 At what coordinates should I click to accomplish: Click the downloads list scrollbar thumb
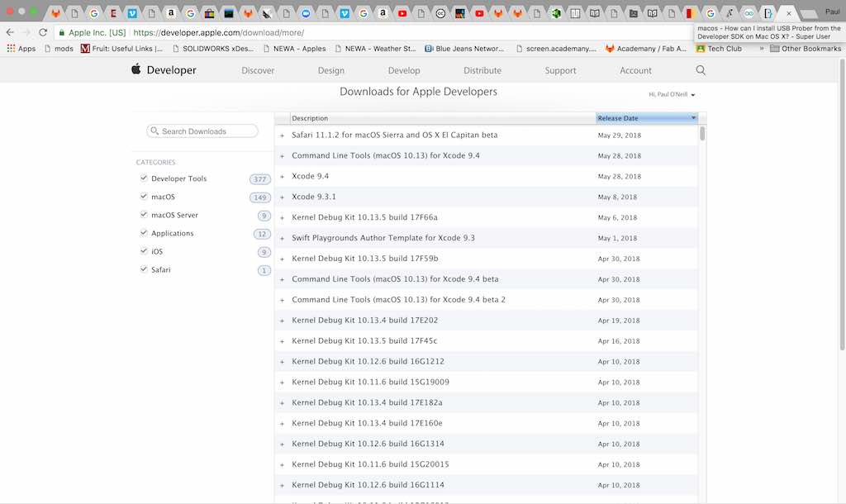(702, 133)
